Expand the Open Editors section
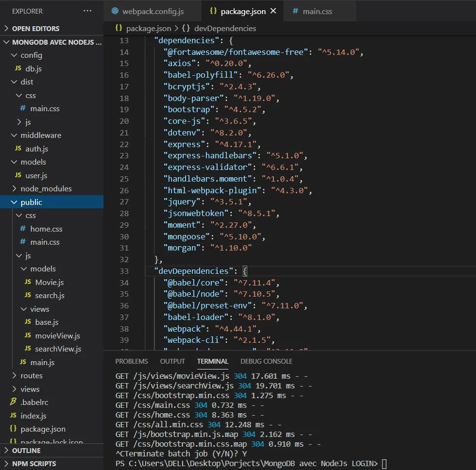 (x=35, y=29)
